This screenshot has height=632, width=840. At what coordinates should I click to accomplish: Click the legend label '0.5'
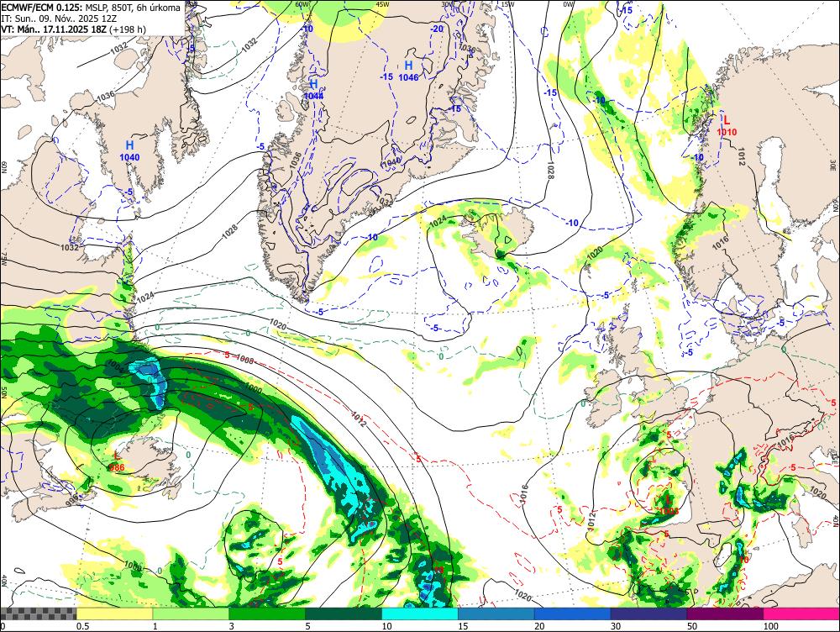point(82,626)
